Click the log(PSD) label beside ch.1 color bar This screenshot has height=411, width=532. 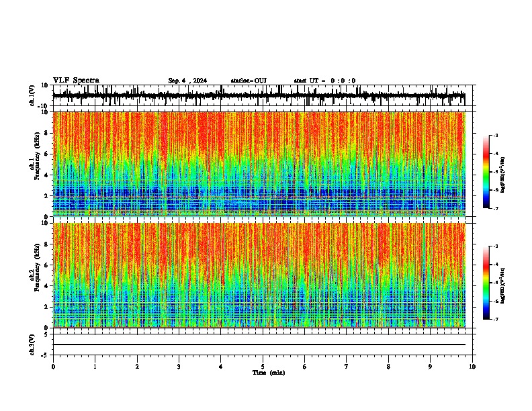(503, 175)
